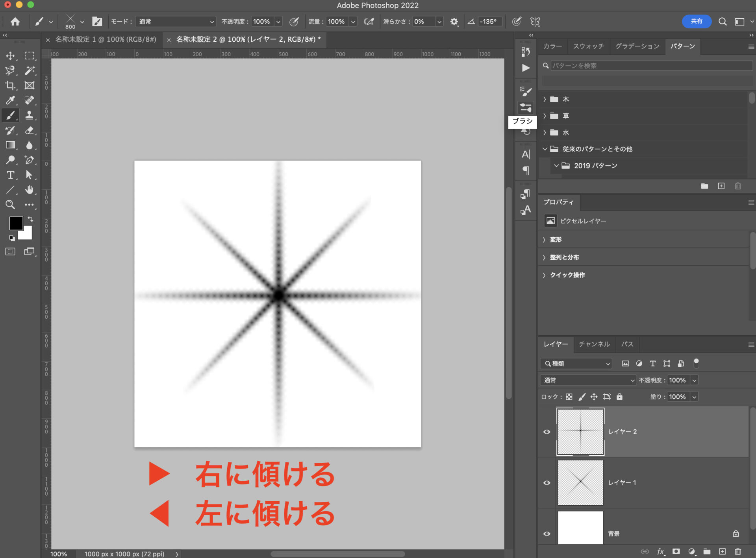Switch to the パス tab
The image size is (756, 558).
tap(627, 344)
